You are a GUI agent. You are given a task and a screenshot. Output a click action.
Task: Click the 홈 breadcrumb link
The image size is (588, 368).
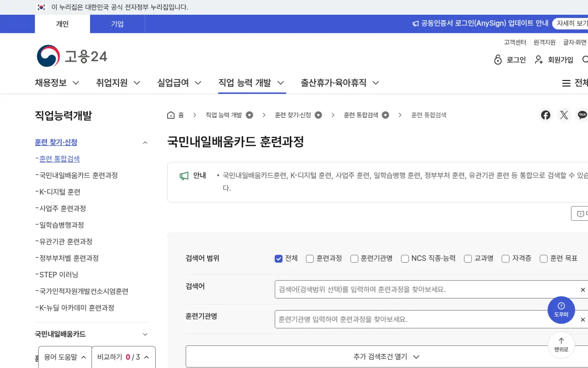point(181,115)
